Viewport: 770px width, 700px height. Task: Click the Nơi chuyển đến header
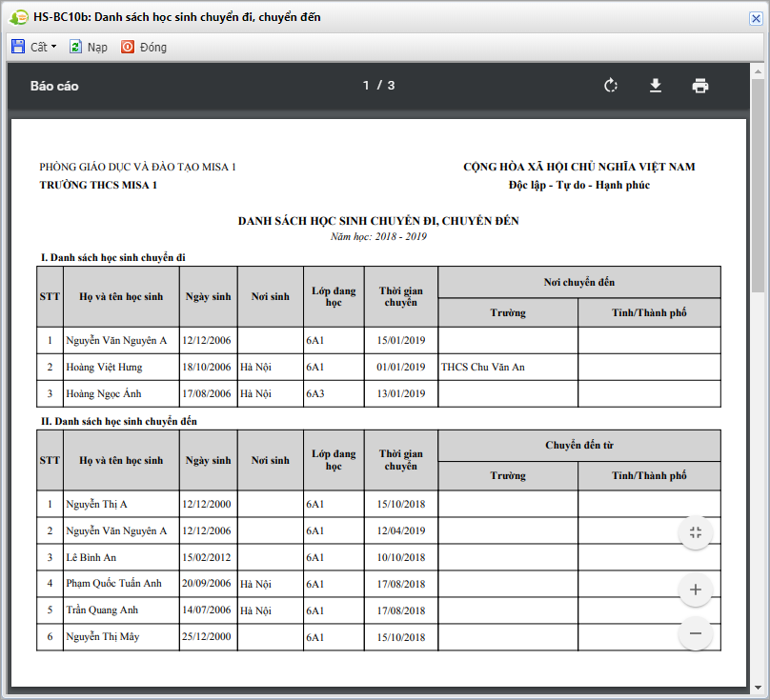coord(579,282)
